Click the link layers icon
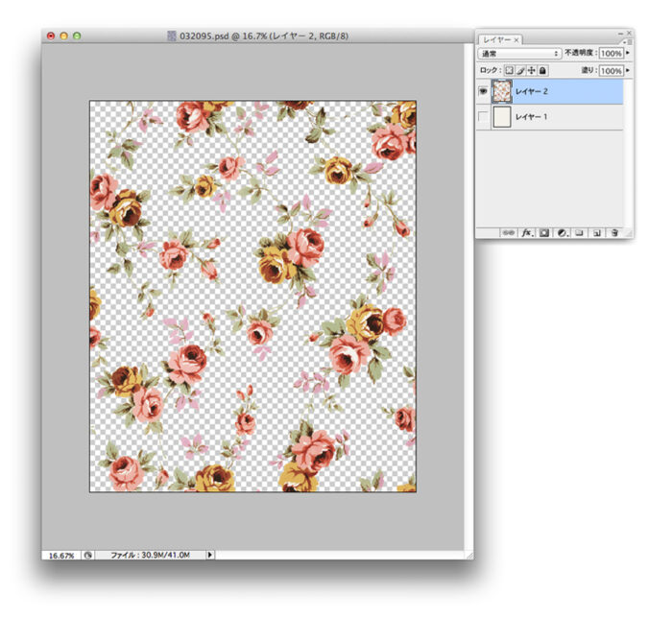Viewport: 672px width, 618px height. coord(509,232)
